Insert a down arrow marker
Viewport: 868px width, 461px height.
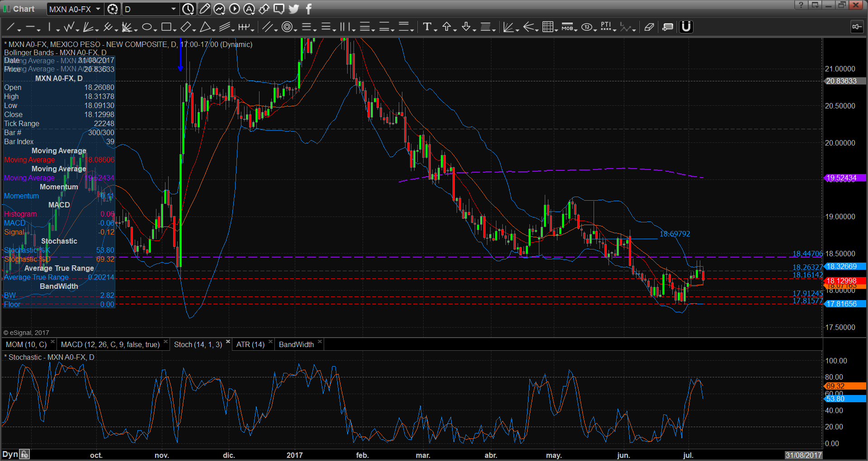point(466,27)
